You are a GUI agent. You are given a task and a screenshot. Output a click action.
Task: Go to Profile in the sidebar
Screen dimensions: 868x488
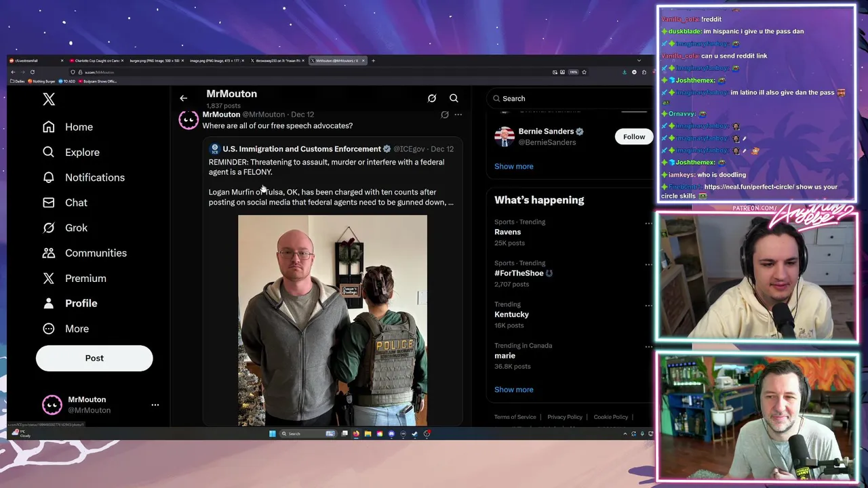[x=70, y=303]
